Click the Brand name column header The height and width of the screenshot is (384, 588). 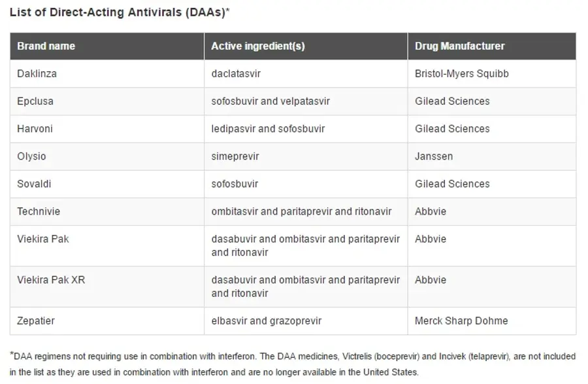(107, 46)
